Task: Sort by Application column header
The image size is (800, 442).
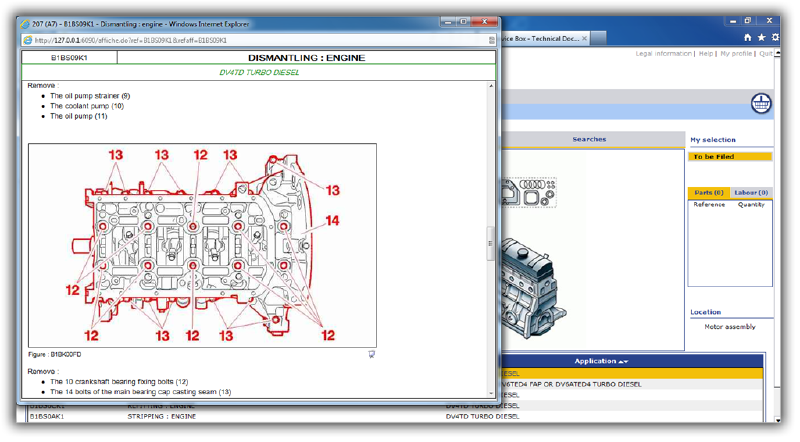Action: pyautogui.click(x=601, y=361)
